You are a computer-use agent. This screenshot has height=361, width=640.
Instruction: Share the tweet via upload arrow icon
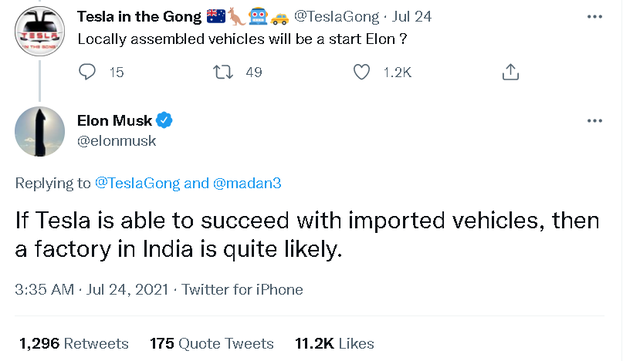pyautogui.click(x=510, y=72)
